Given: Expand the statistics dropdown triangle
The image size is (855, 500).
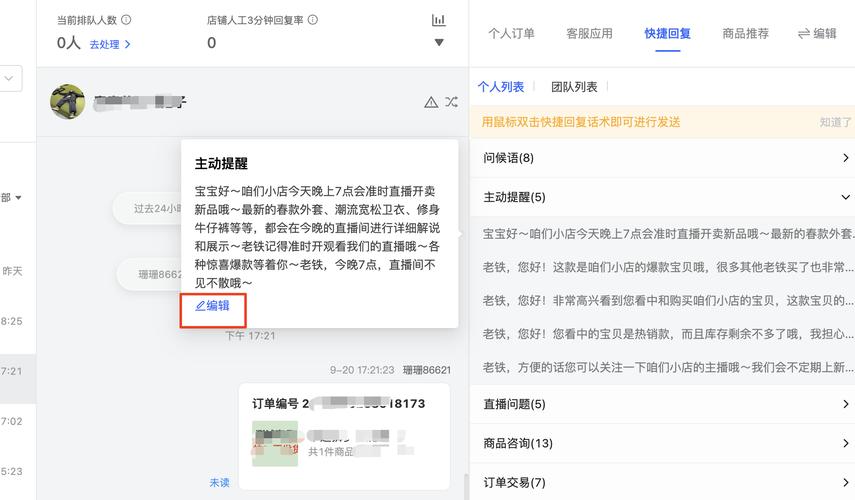Looking at the screenshot, I should [438, 43].
